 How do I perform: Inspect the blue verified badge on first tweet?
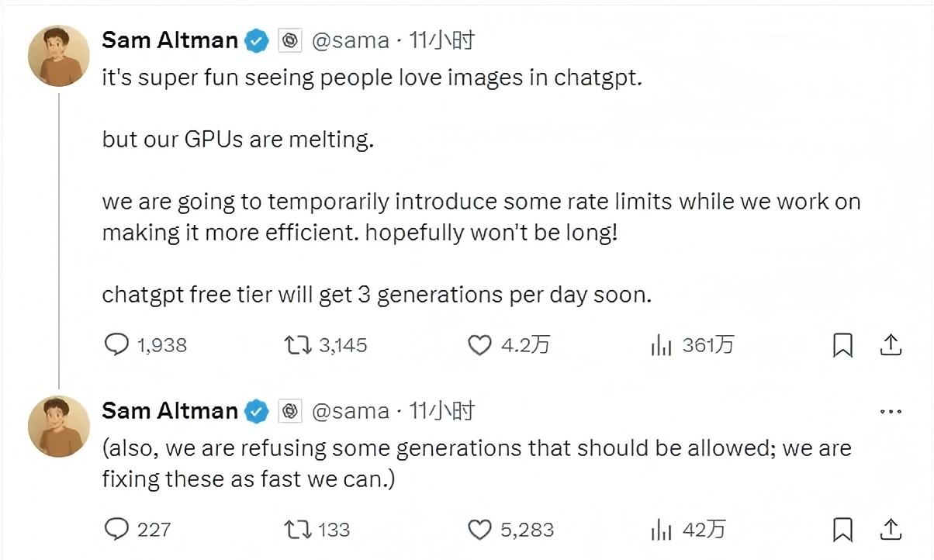pos(257,41)
